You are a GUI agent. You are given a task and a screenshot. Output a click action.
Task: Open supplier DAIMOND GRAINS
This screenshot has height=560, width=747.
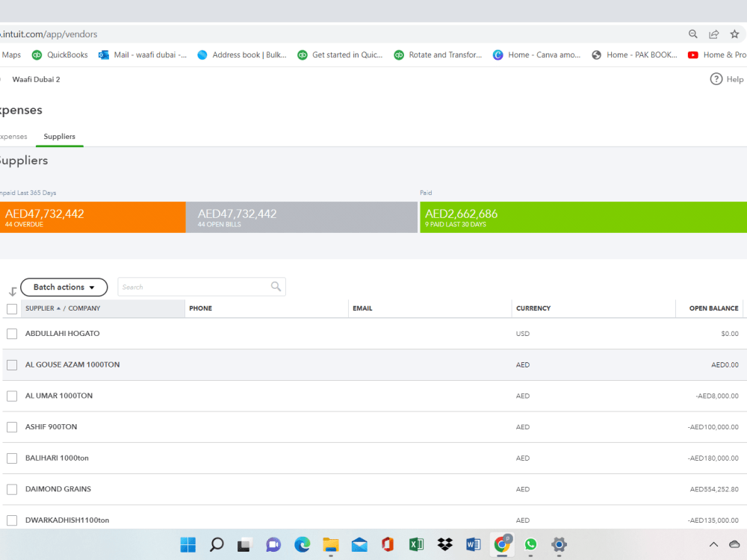point(58,489)
